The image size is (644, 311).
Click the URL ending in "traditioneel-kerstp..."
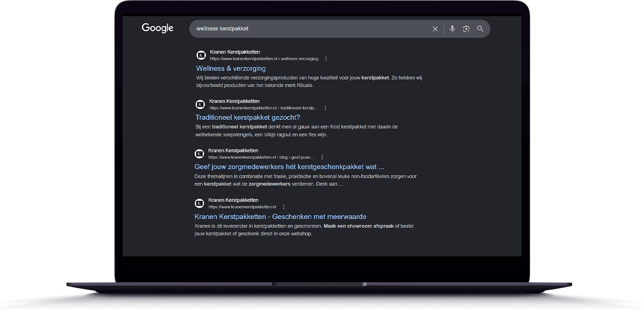pos(263,108)
